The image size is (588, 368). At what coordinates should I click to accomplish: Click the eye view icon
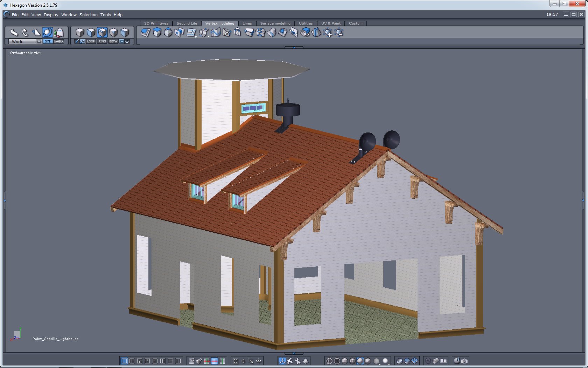click(259, 361)
